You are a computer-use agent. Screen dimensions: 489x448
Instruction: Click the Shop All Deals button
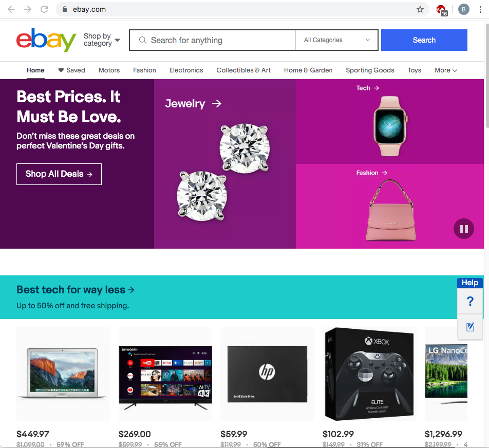click(x=59, y=174)
